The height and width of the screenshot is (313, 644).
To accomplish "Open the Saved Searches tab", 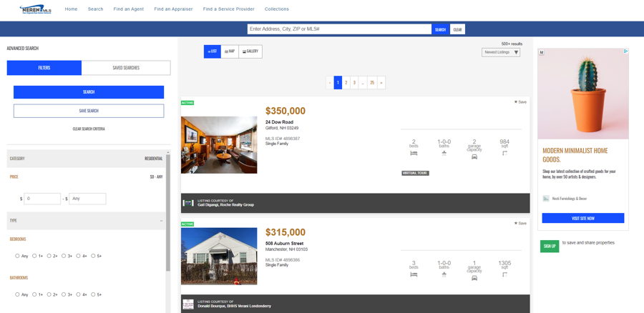I will pyautogui.click(x=126, y=68).
